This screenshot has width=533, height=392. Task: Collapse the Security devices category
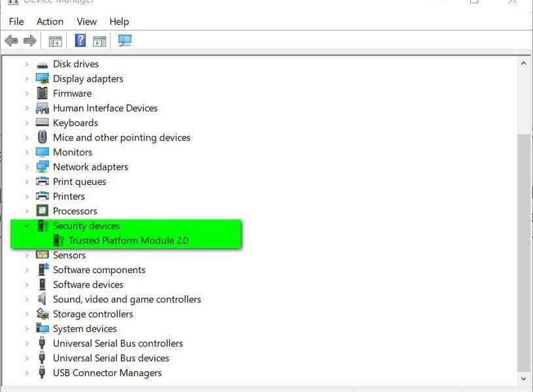coord(27,226)
